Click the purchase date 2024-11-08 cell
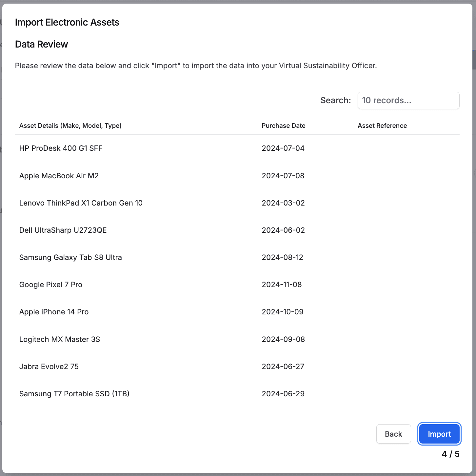Screen dimensions: 476x476 (x=283, y=285)
